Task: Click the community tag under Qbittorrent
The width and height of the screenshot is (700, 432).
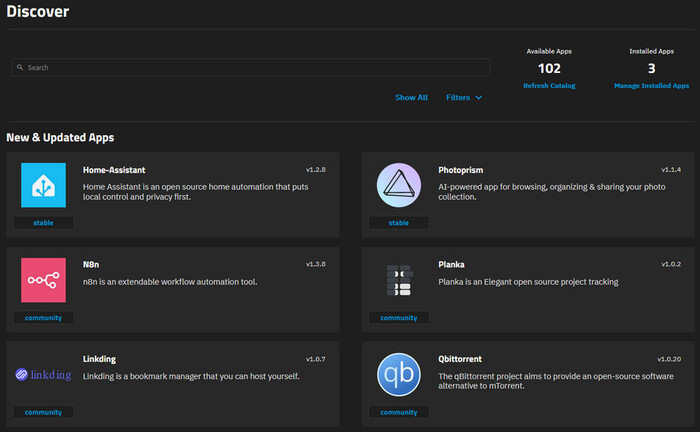Action: coord(399,412)
